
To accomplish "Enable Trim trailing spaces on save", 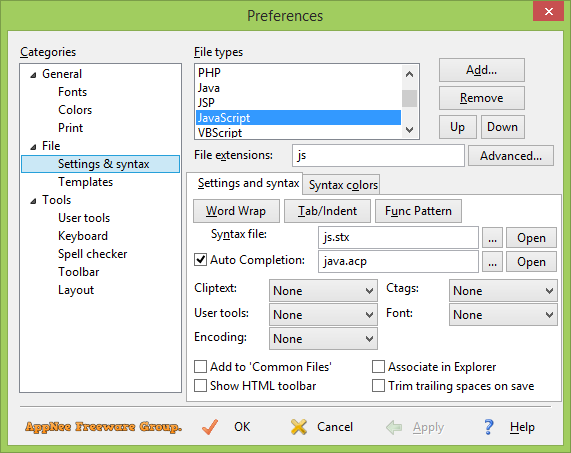I will pos(378,386).
